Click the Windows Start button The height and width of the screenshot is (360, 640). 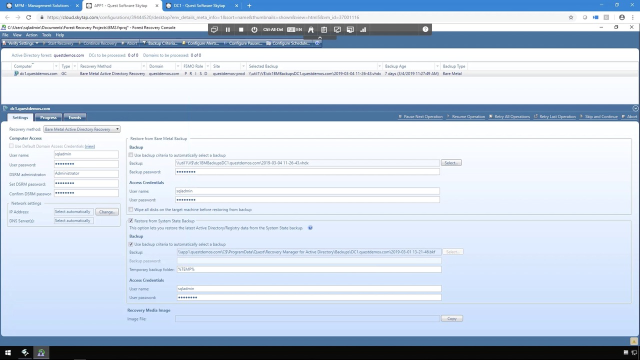[8, 353]
